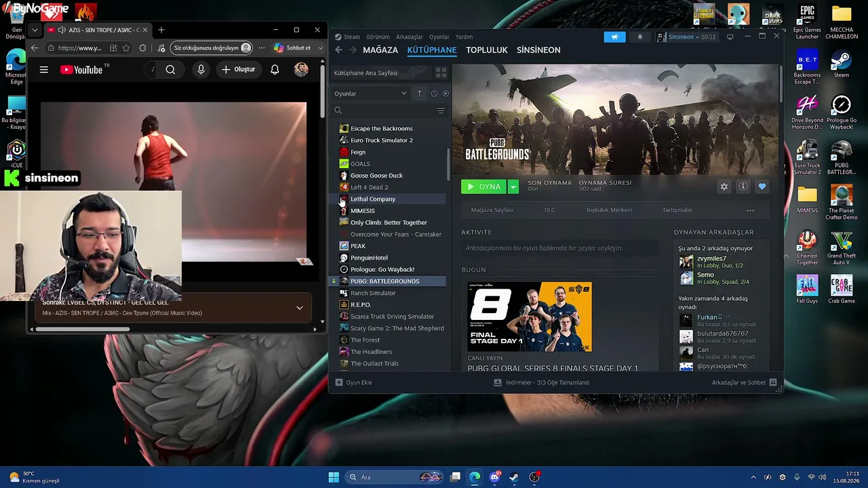Switch to MAĞAZA tab
The image size is (868, 488).
click(380, 50)
